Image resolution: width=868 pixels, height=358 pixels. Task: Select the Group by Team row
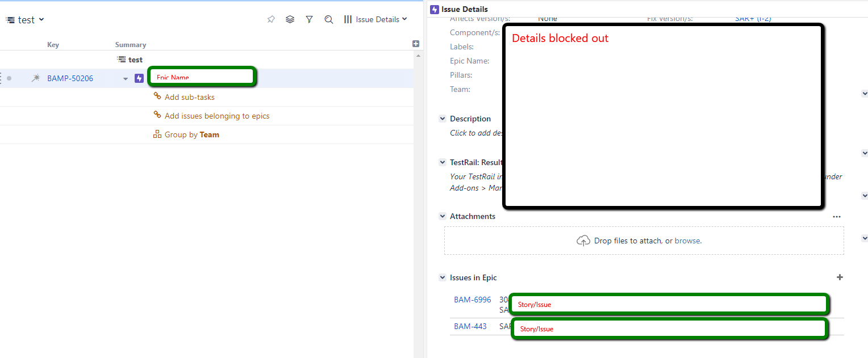(207, 134)
